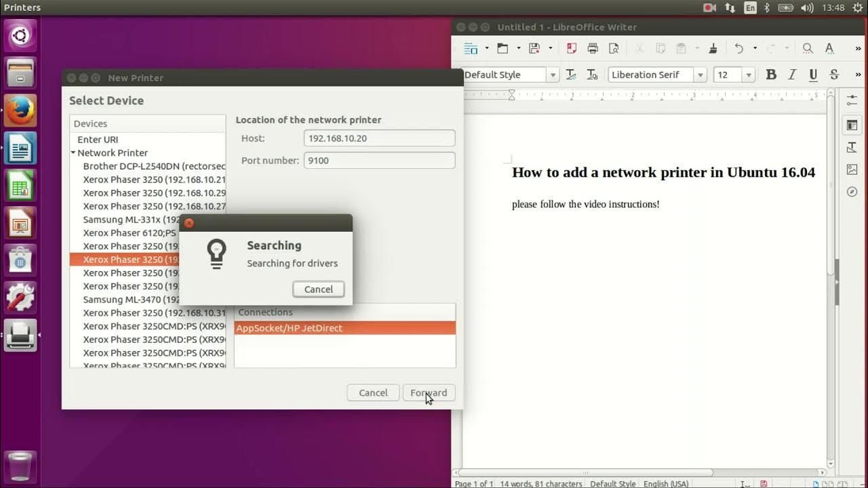Expand the formatting toolbar overflow chevron

click(857, 75)
